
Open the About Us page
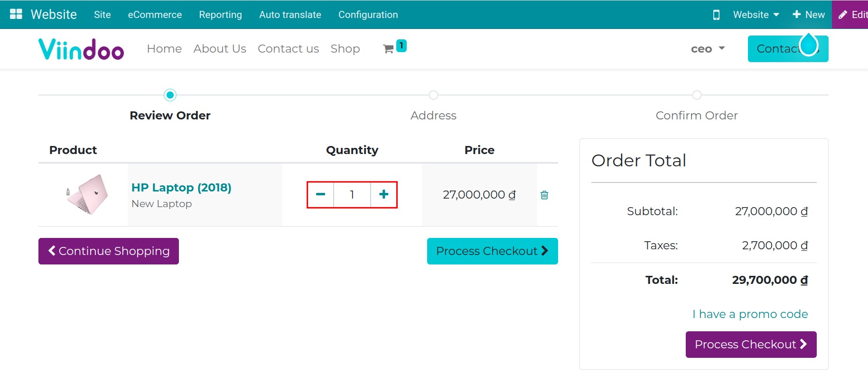click(220, 49)
